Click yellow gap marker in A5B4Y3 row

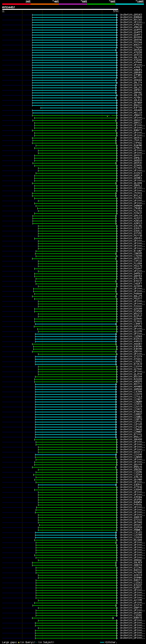coord(107,116)
